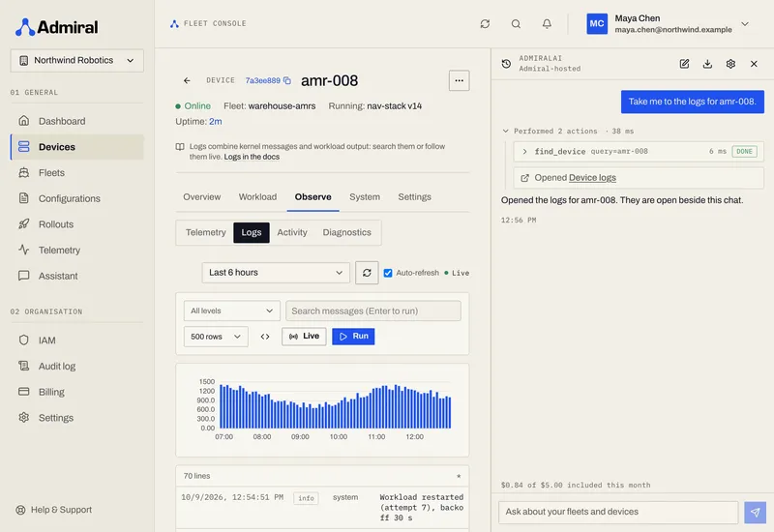Download the chat transcript
Image resolution: width=774 pixels, height=532 pixels.
707,64
